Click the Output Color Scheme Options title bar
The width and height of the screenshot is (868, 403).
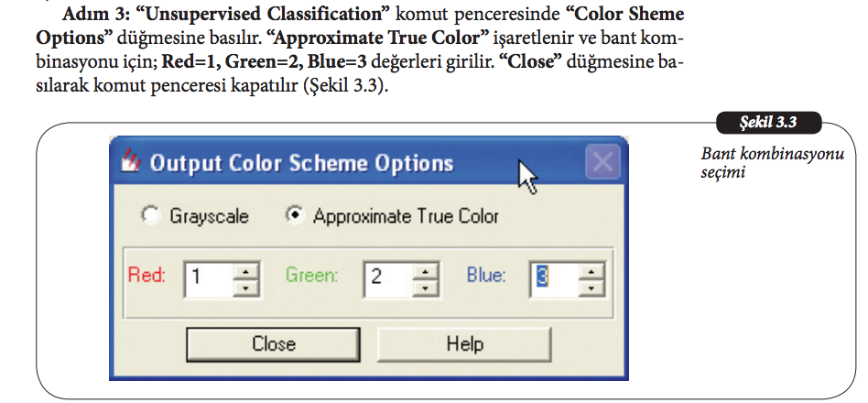point(348,164)
